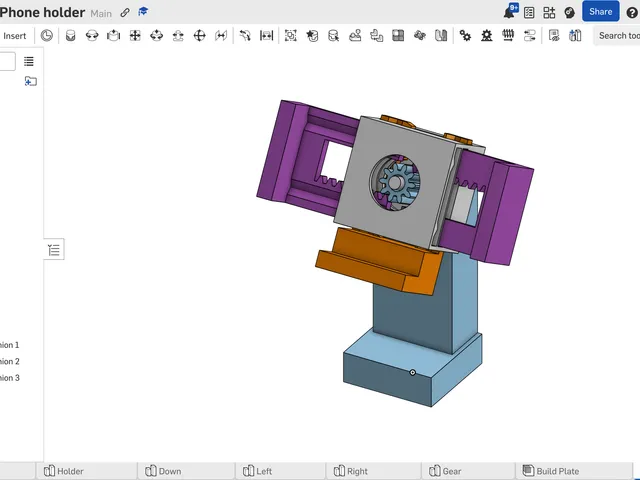Click into the Search tools field
Screen dimensions: 640x480
point(617,36)
